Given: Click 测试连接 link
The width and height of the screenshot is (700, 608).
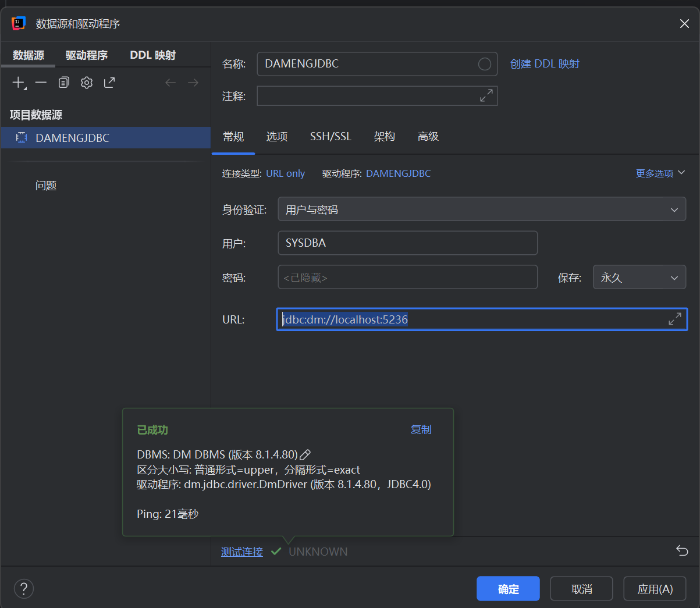Looking at the screenshot, I should pos(242,552).
